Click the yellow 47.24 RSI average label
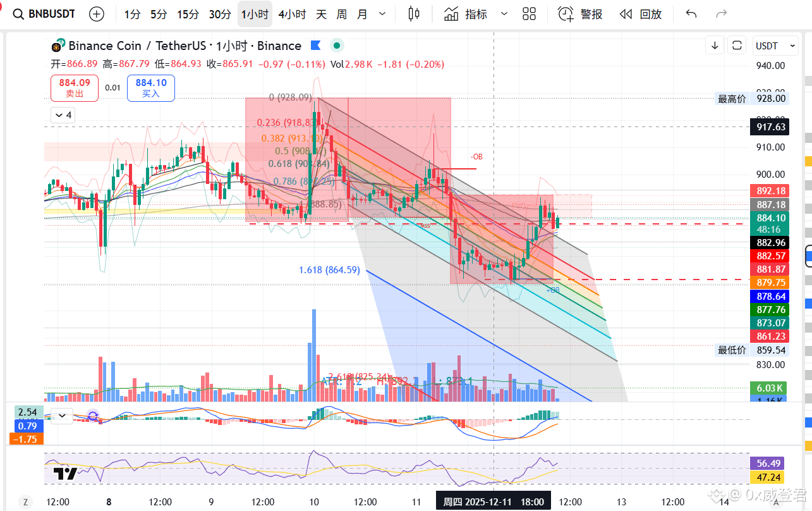This screenshot has height=511, width=812. click(x=767, y=477)
